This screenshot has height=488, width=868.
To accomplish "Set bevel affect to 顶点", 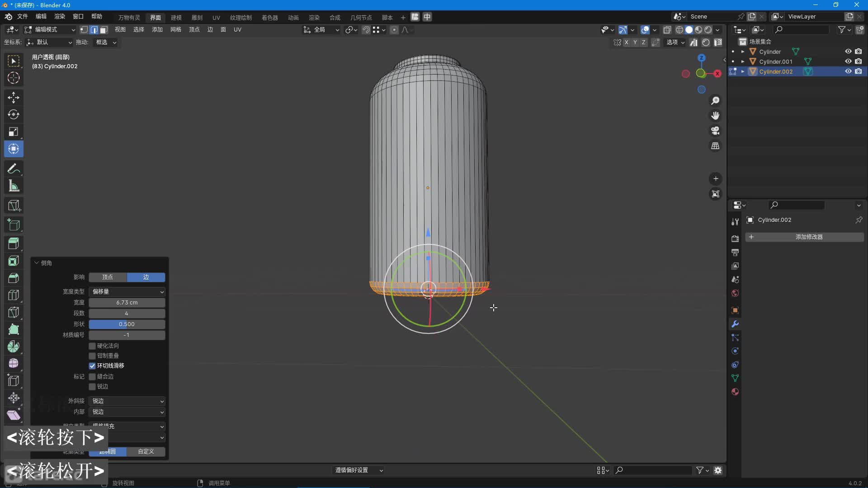I will (108, 277).
